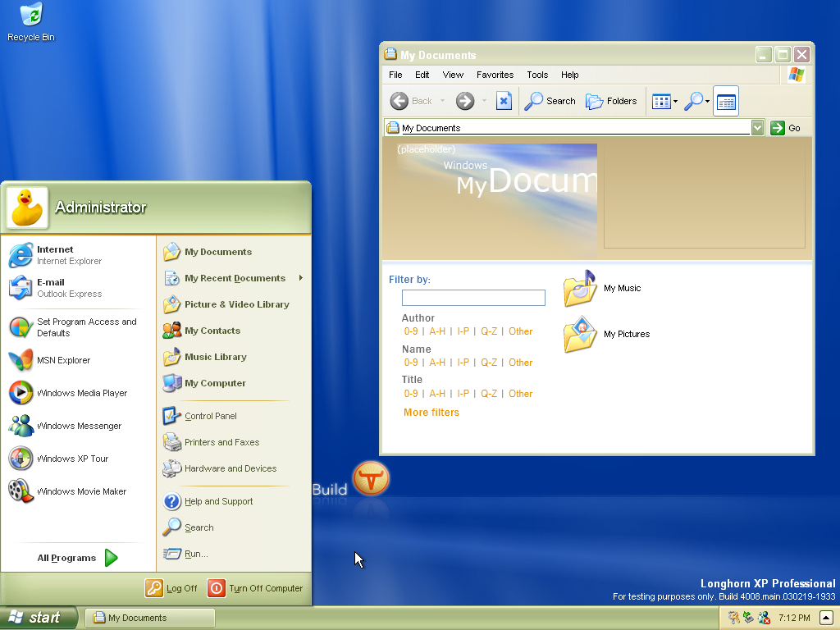Click the Windows Messenger tray icon
The image size is (840, 630).
[765, 618]
